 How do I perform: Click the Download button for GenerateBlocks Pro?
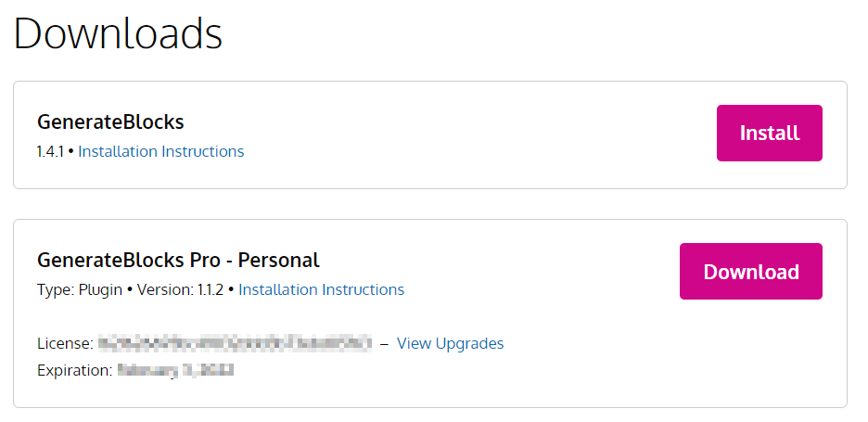pyautogui.click(x=751, y=272)
